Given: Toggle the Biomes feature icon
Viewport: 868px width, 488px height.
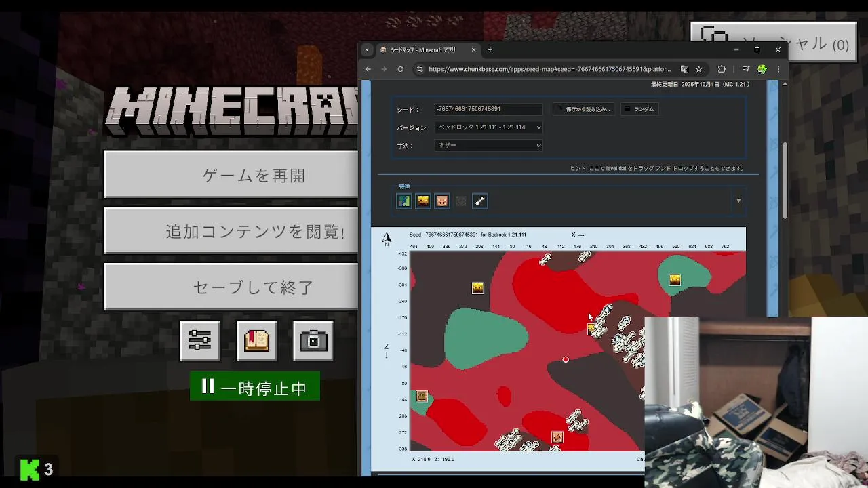Looking at the screenshot, I should [404, 201].
